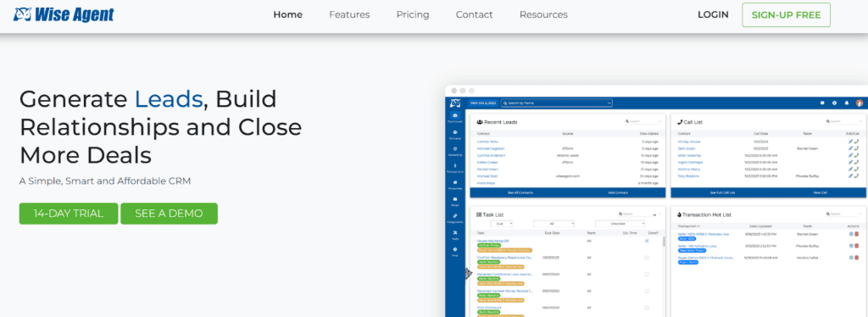Open the user avatar in the CRM header
Screen dimensions: 868x317
coord(860,103)
